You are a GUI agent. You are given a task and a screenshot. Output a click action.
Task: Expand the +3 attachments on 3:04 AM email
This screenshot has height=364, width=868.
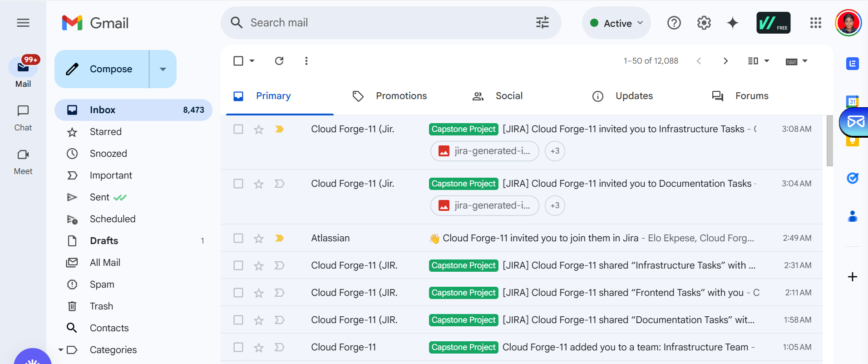coord(555,205)
